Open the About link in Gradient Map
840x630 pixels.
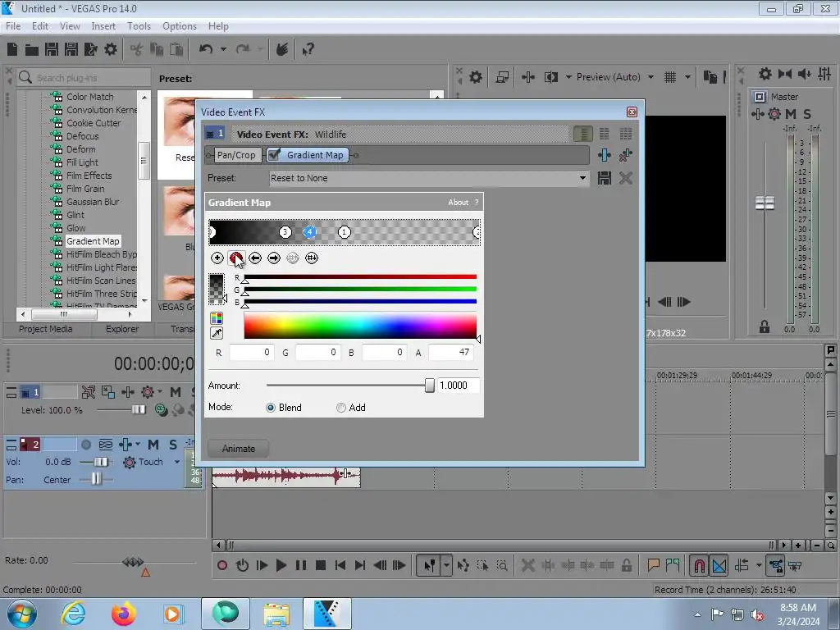click(458, 203)
